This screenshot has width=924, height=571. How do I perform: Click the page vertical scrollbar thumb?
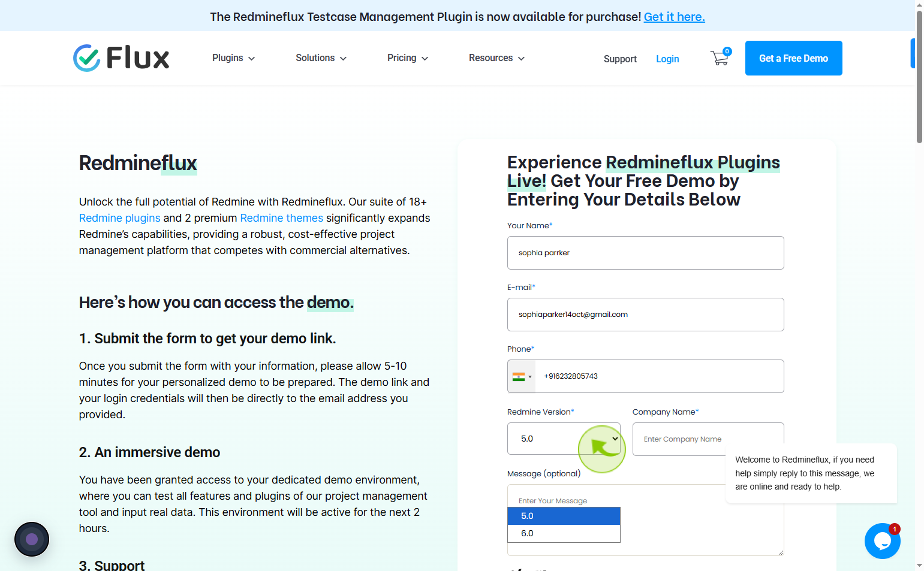919,77
